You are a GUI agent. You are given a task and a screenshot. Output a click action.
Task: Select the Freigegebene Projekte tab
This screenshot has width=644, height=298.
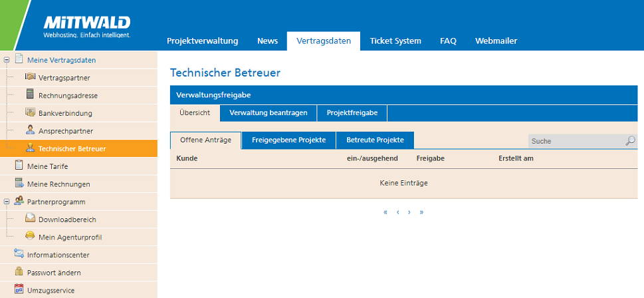coord(288,140)
